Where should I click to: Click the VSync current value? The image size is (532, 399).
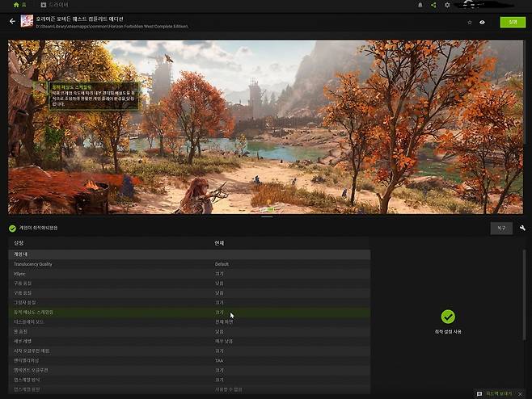(219, 274)
